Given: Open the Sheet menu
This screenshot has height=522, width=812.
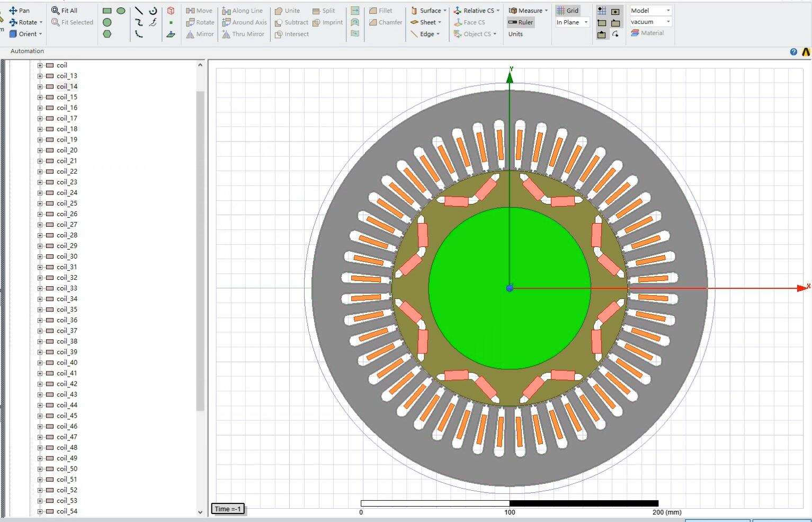Looking at the screenshot, I should point(426,22).
